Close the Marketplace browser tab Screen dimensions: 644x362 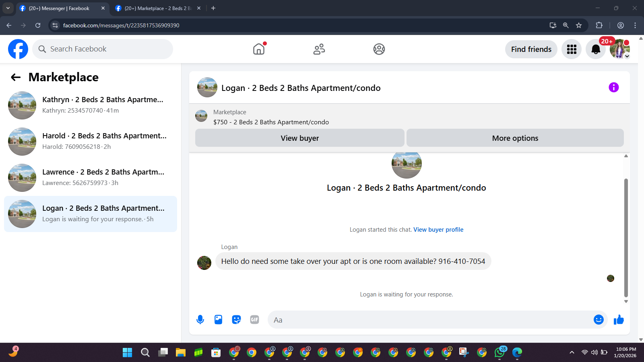click(199, 8)
